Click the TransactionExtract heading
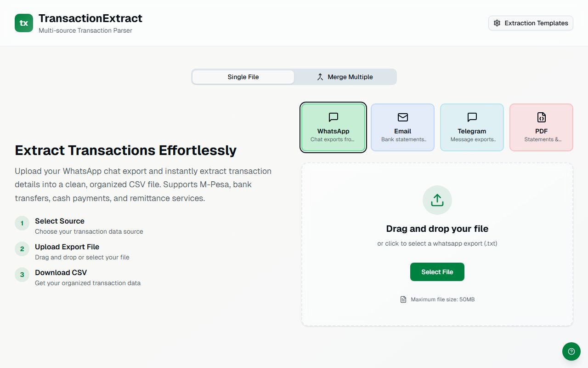Image resolution: width=588 pixels, height=368 pixels. (x=90, y=18)
